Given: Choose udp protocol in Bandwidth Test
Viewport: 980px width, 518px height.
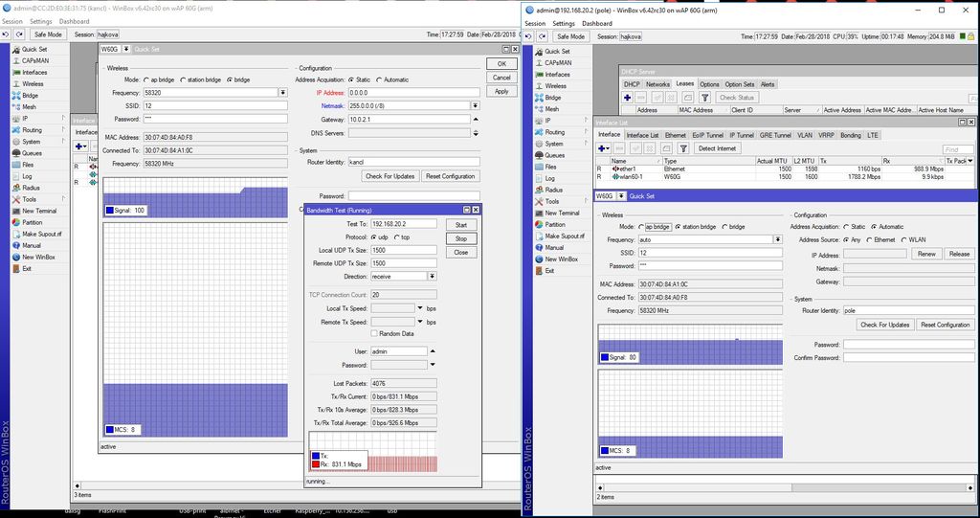Looking at the screenshot, I should point(374,237).
